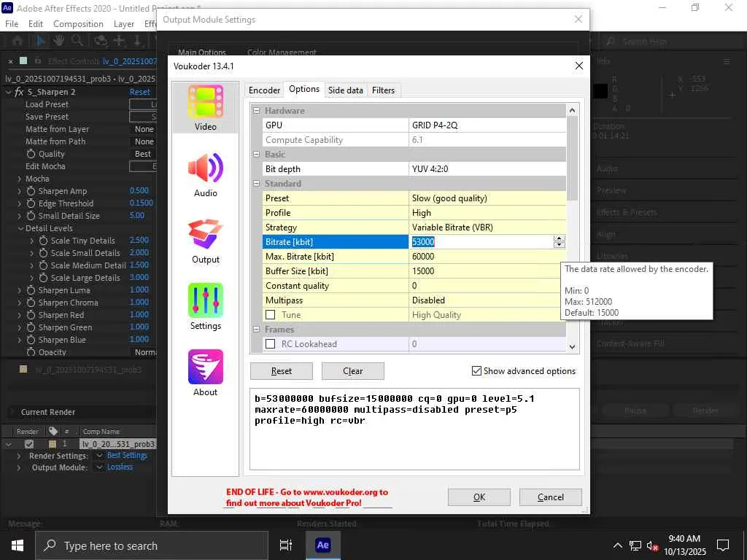Click the Sharpen Luma stopwatch icon
The width and height of the screenshot is (747, 560).
pos(31,290)
